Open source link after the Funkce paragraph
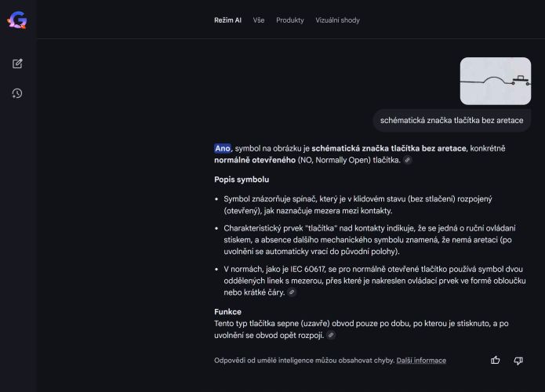 tap(331, 336)
